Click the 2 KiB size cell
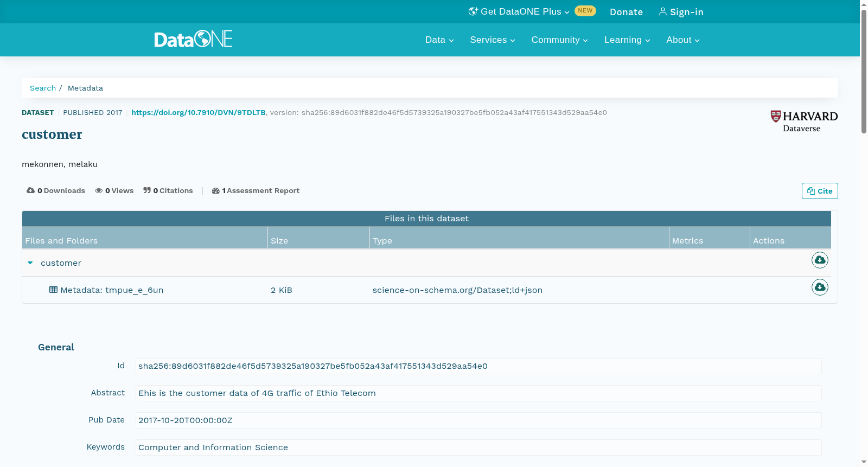The image size is (868, 467). [282, 290]
